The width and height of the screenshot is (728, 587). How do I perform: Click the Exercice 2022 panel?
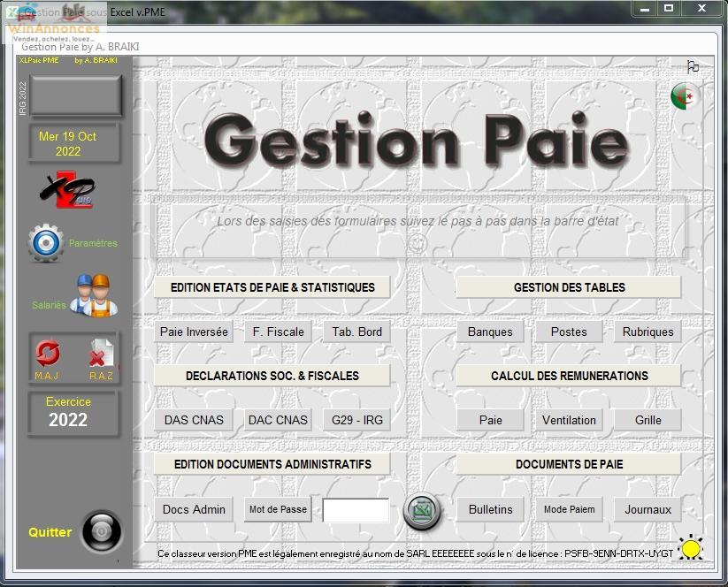[x=68, y=412]
